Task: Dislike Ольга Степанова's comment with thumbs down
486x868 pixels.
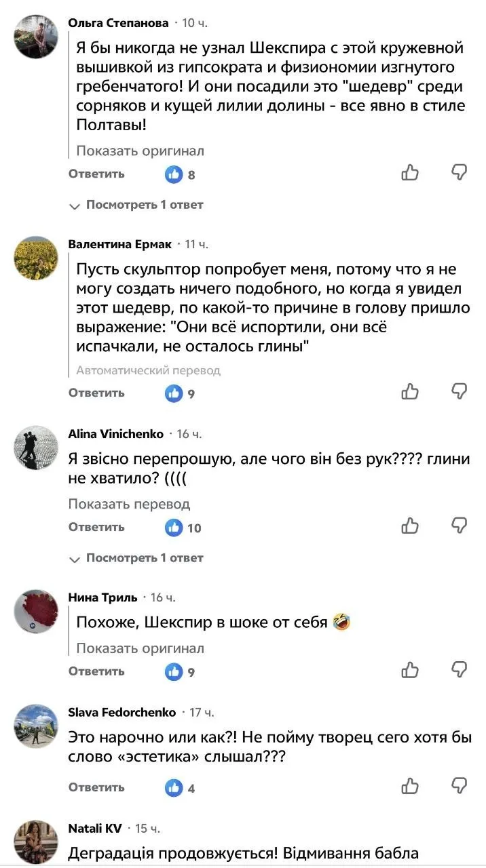Action: point(460,174)
